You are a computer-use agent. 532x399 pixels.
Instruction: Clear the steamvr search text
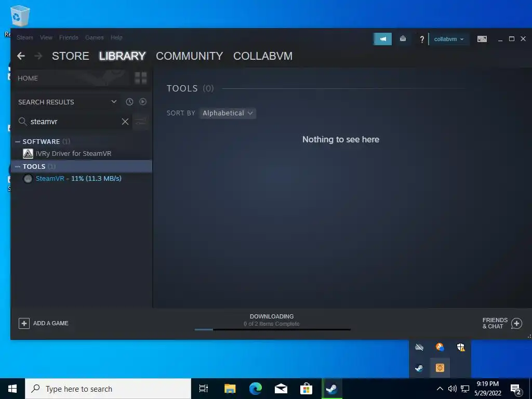click(x=125, y=122)
